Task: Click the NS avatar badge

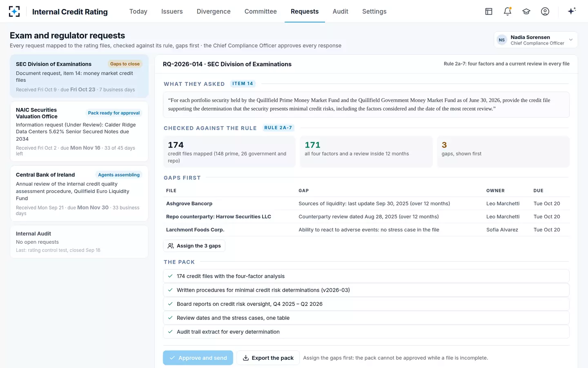Action: tap(502, 40)
